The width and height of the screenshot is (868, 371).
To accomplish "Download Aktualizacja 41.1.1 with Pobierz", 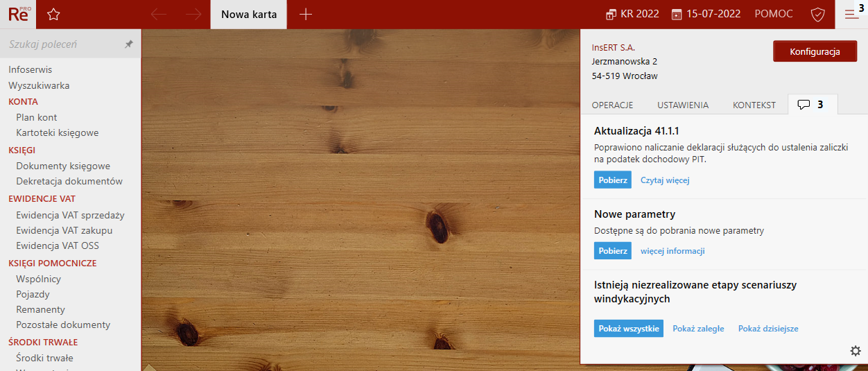I will 613,180.
